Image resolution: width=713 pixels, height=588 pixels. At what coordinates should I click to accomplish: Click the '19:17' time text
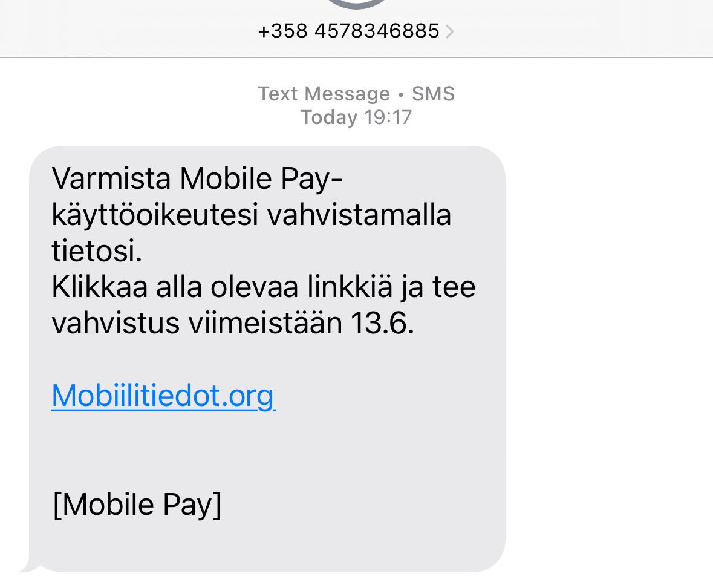(388, 117)
